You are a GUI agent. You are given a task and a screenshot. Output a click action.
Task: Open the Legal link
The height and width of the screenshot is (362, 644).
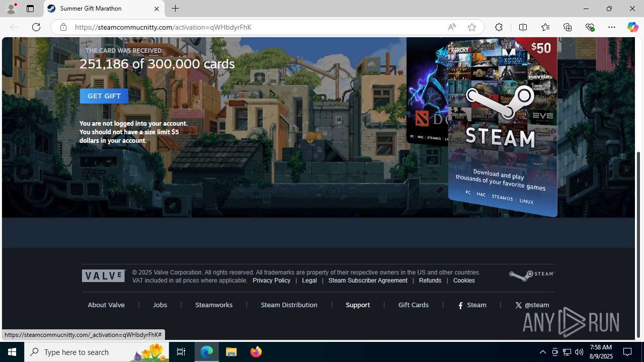pos(309,281)
